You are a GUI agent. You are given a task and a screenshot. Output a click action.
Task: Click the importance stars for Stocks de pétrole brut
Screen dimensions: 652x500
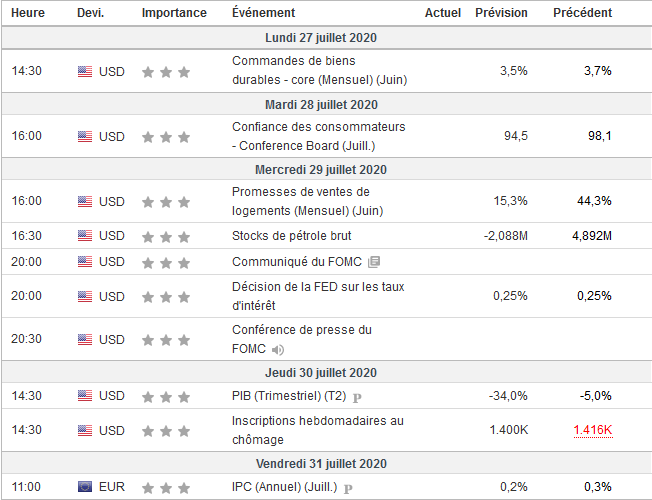[166, 236]
